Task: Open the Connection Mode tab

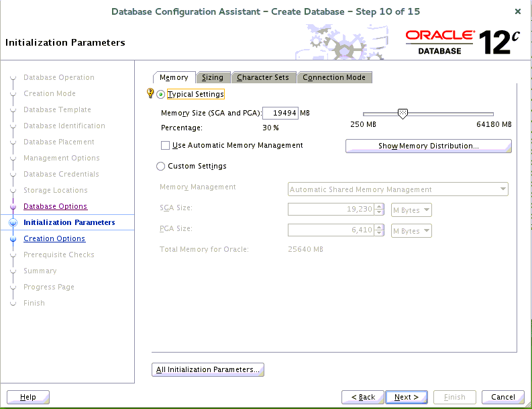Action: 334,78
